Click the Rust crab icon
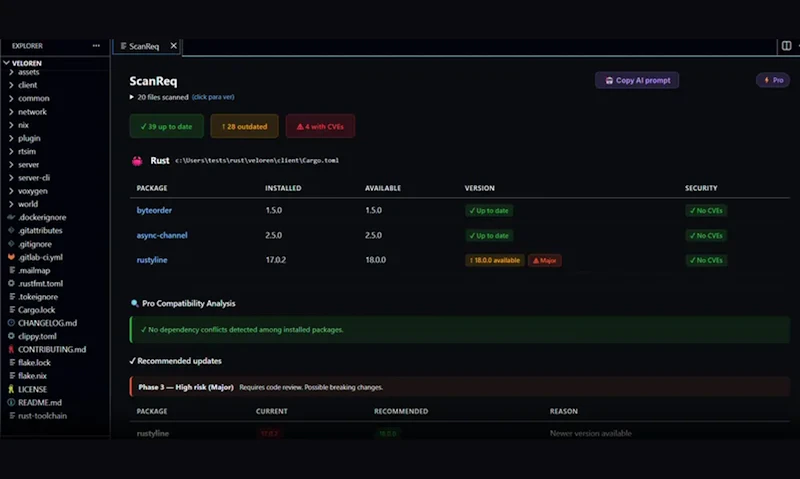Image resolution: width=800 pixels, height=479 pixels. (x=137, y=161)
